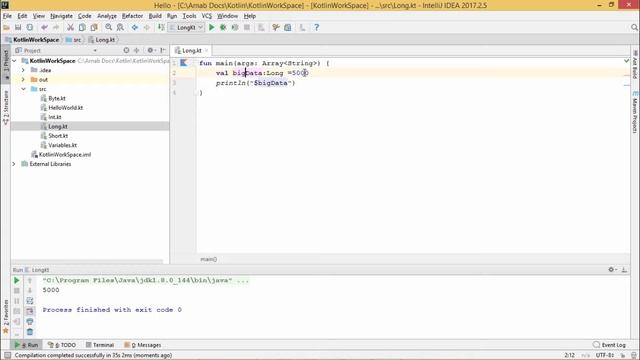Click the Synchronize toolbar icon
The height and width of the screenshot is (360, 640).
pyautogui.click(x=30, y=27)
